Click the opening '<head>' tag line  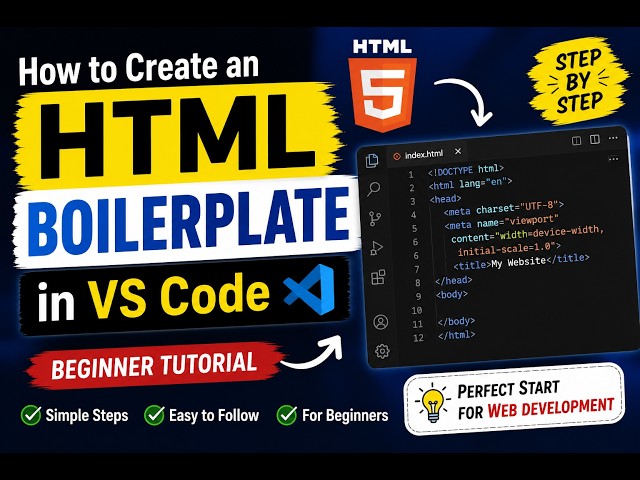coord(445,199)
